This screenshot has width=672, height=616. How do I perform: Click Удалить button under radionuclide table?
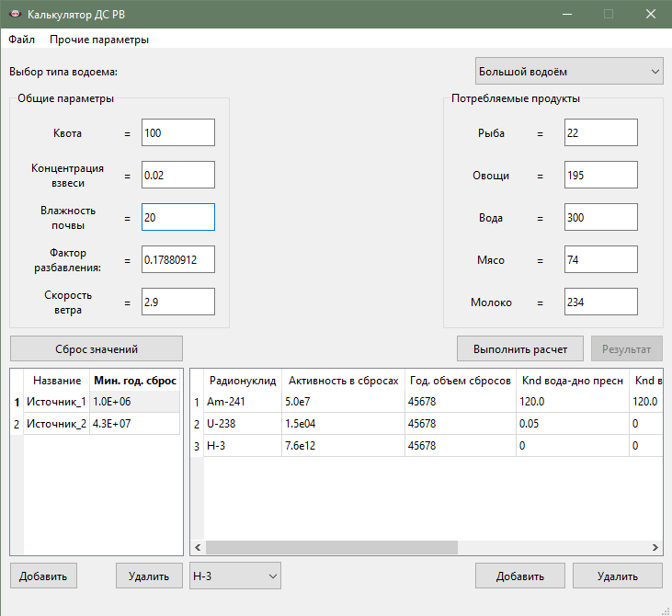click(617, 576)
